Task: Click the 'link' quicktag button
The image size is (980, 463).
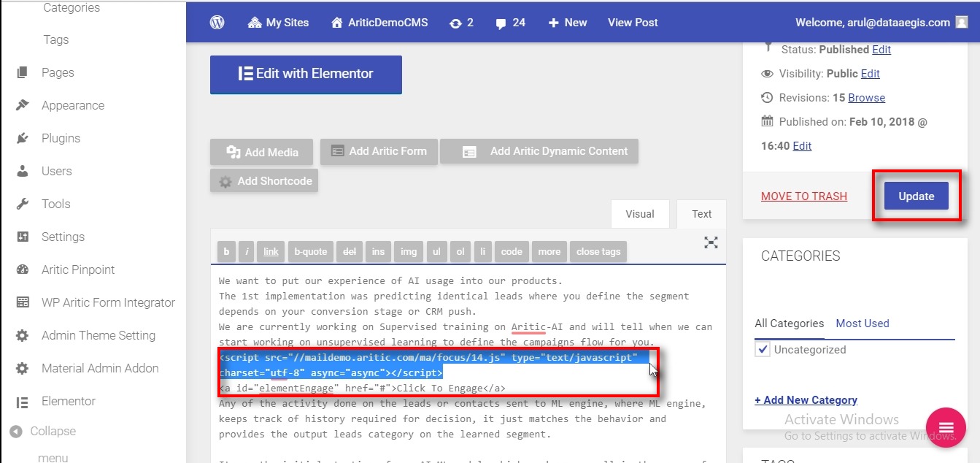Action: [271, 251]
